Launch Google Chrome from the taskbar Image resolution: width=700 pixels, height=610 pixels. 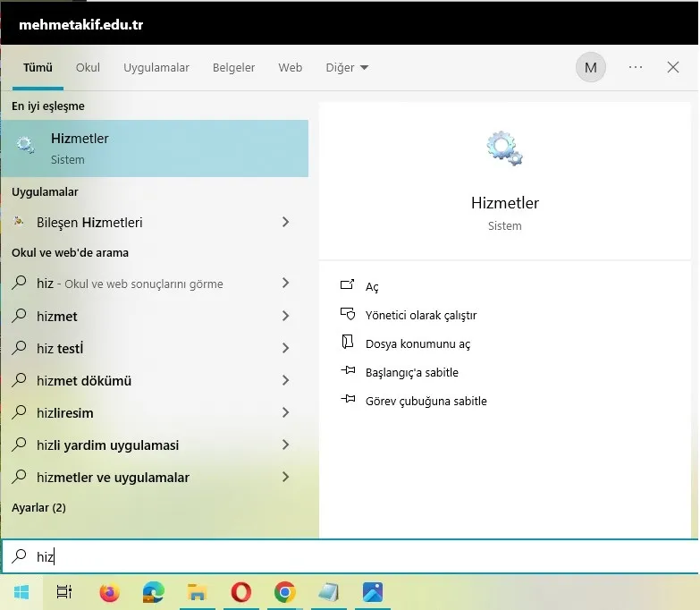click(x=285, y=592)
